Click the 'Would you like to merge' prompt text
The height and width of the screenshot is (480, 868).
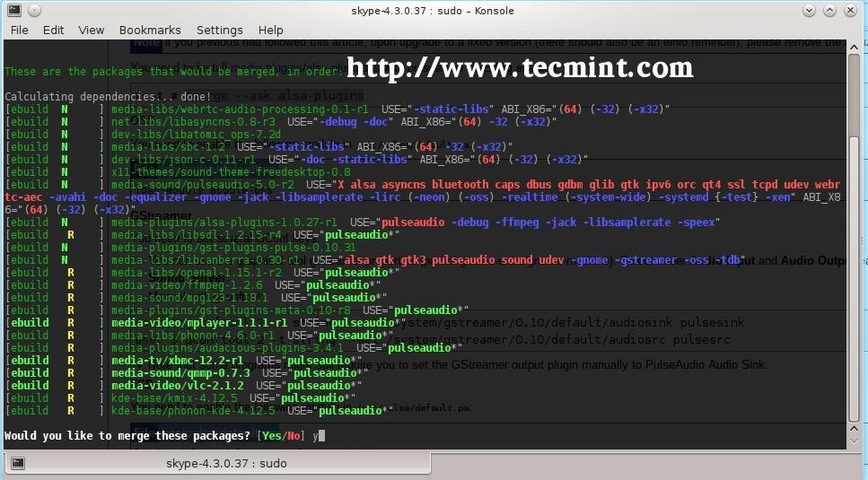(127, 436)
